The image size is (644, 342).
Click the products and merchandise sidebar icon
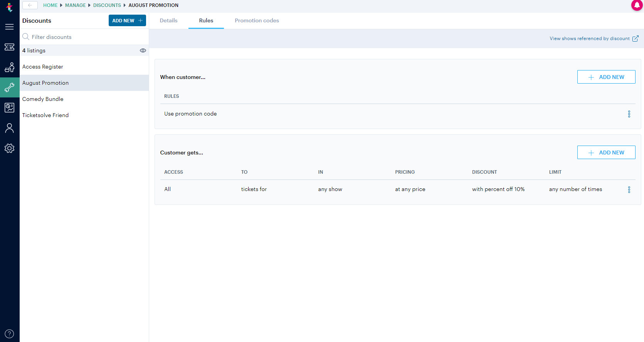pos(9,67)
